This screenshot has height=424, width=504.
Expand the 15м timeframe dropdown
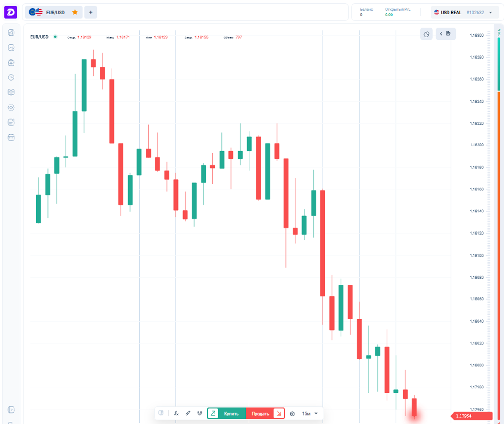point(310,413)
